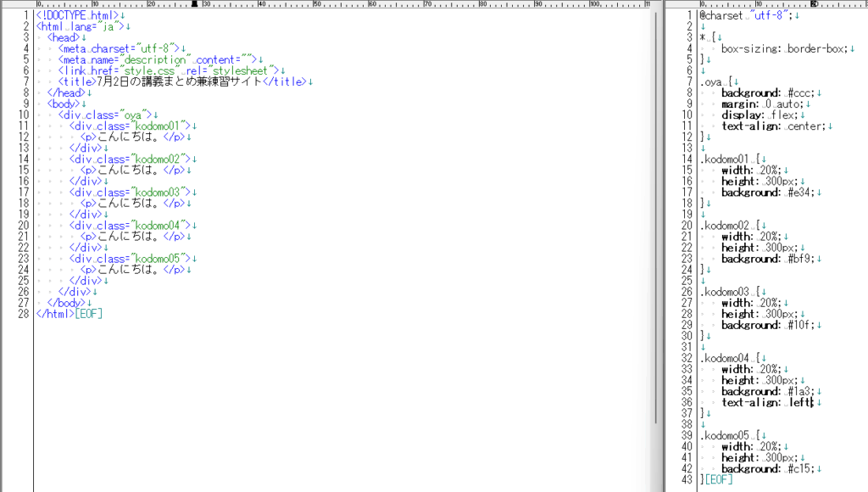Click the style.css href value
The width and height of the screenshot is (868, 492).
pyautogui.click(x=170, y=71)
